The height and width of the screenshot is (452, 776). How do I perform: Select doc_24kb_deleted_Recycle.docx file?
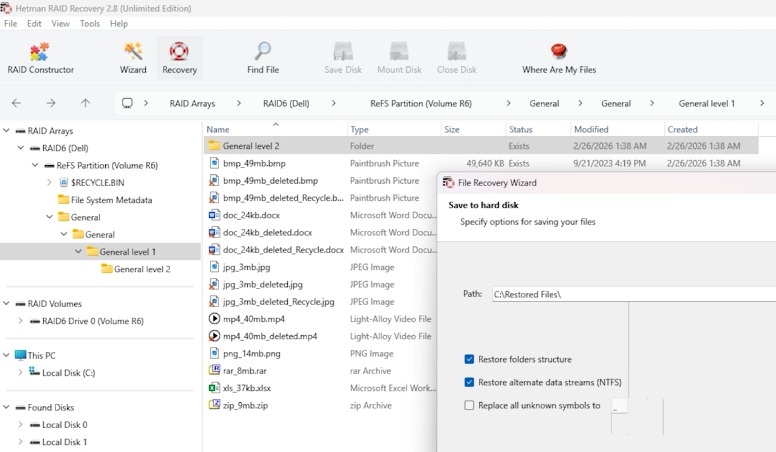(283, 250)
